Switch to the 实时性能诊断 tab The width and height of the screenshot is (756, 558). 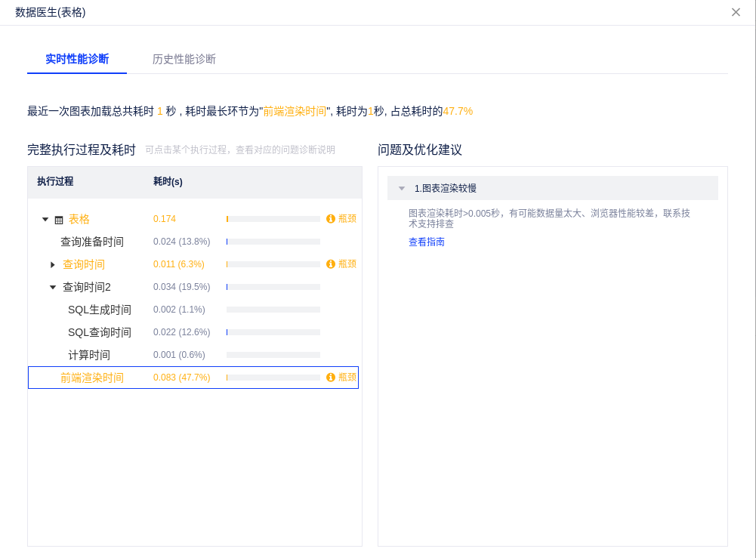(77, 59)
